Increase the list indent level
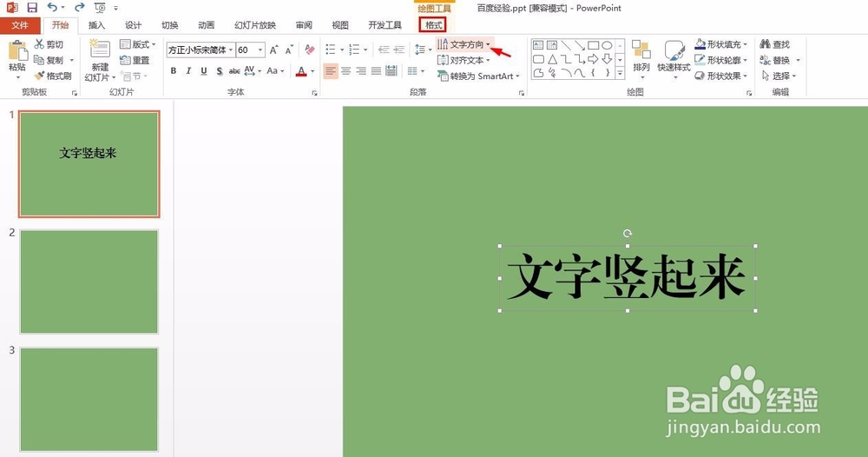Image resolution: width=868 pixels, height=457 pixels. click(x=398, y=50)
